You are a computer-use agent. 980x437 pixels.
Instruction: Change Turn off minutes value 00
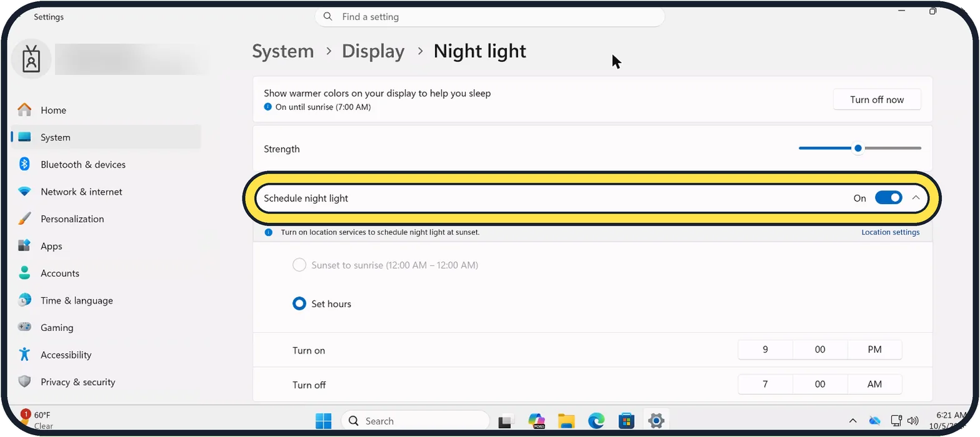coord(820,384)
